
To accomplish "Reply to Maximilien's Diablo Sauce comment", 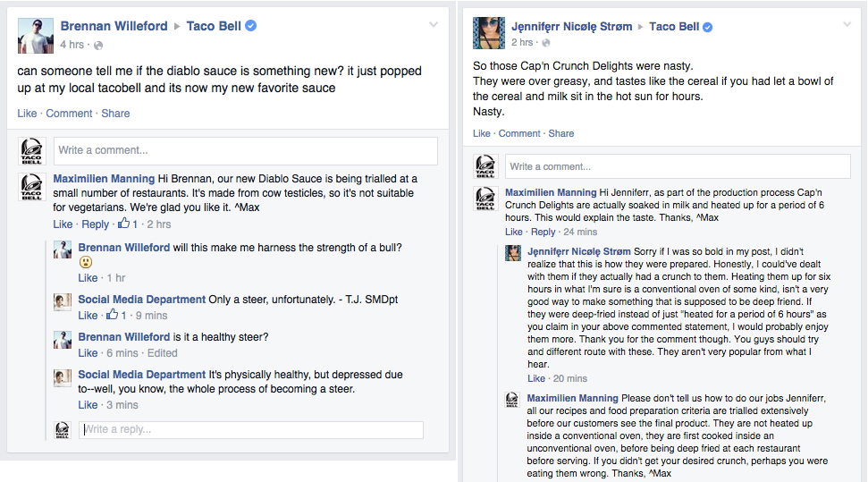I will [95, 224].
